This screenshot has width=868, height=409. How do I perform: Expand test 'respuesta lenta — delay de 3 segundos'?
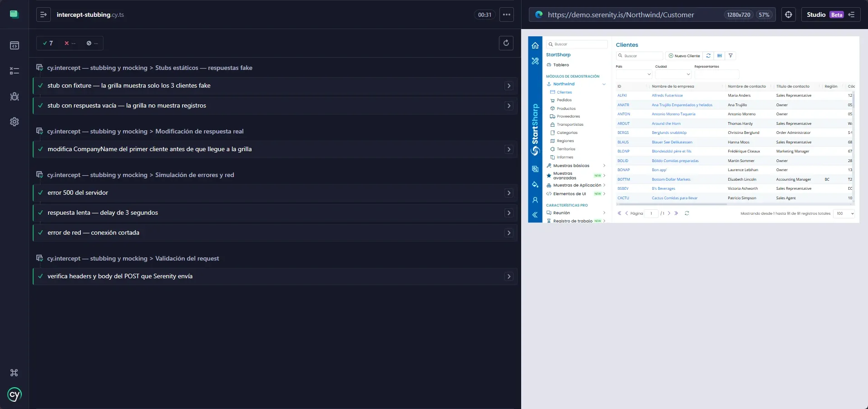pos(509,213)
